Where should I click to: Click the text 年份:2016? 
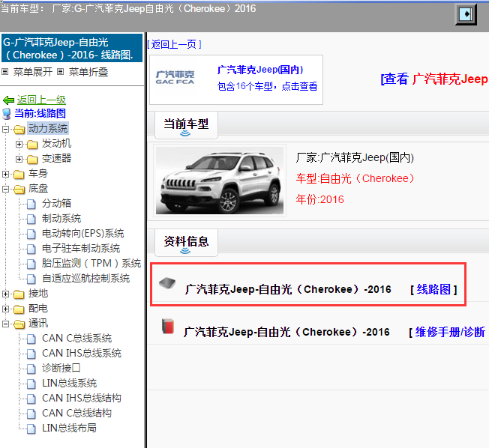tap(319, 199)
